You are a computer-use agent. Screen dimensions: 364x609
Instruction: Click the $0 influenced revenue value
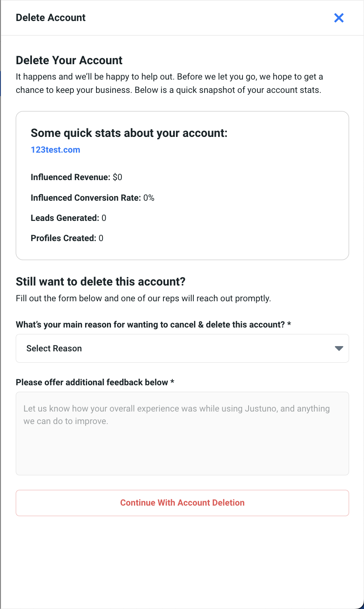pos(117,177)
